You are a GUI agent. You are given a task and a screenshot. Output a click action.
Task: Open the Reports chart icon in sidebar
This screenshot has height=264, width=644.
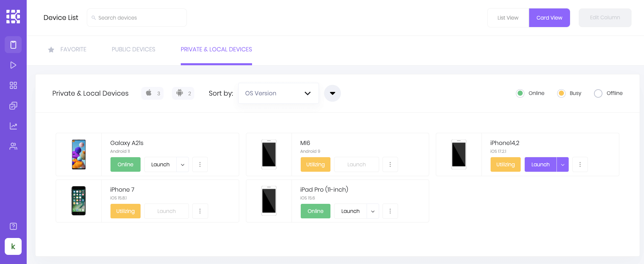click(13, 126)
